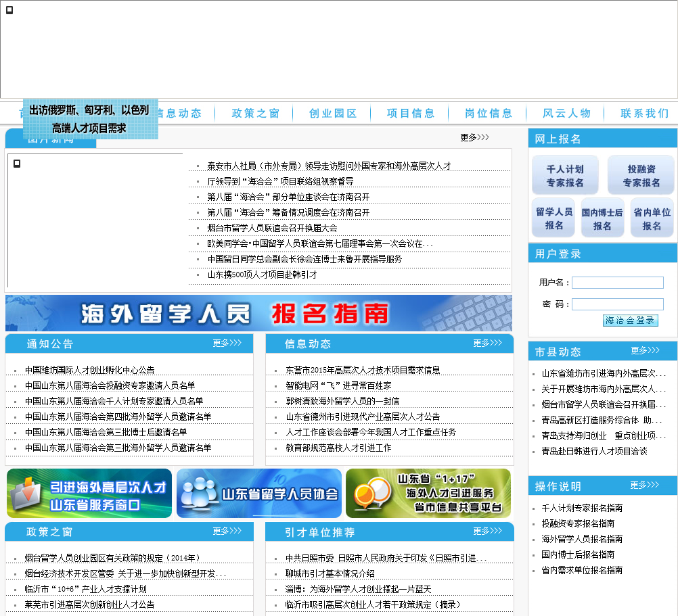Click the 国内博士后报名 button

(602, 218)
